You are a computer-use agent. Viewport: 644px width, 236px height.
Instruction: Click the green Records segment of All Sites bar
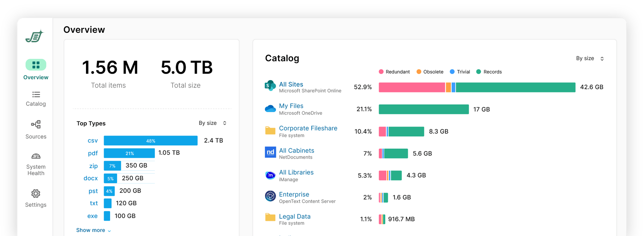point(516,87)
